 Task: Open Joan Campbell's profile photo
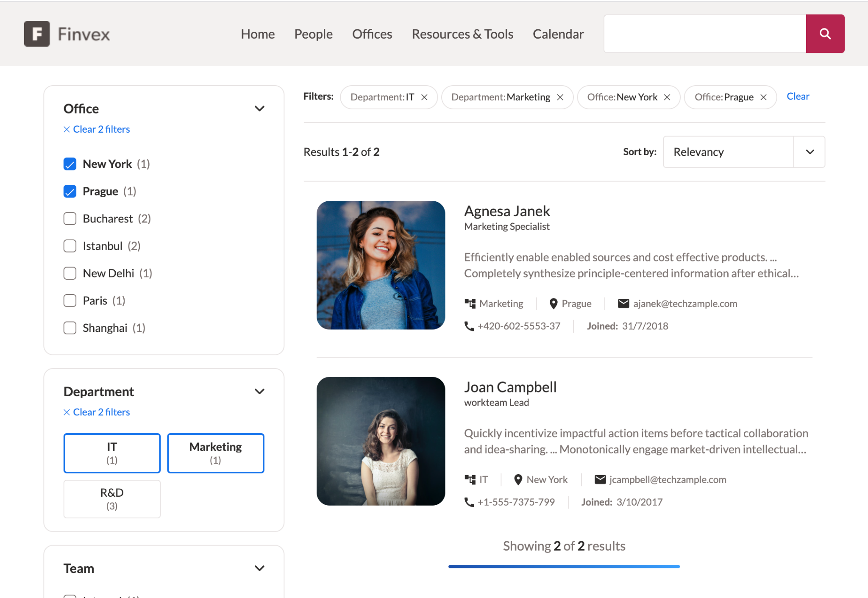coord(381,441)
